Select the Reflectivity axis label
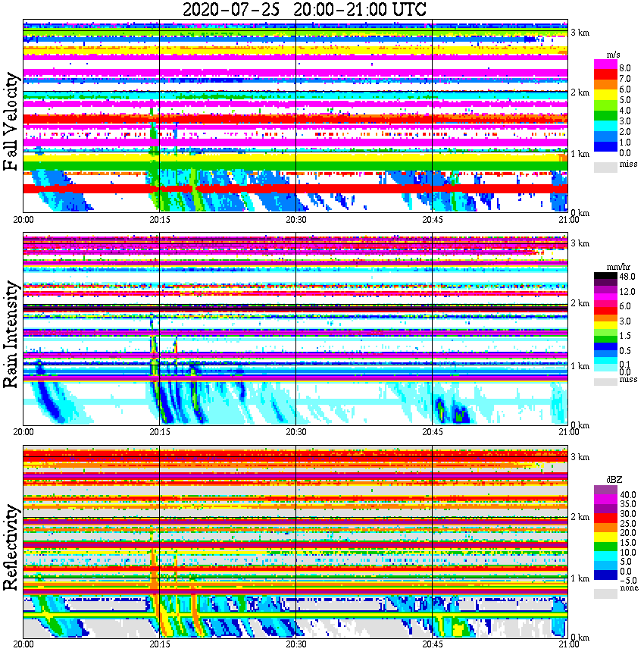 tap(11, 547)
